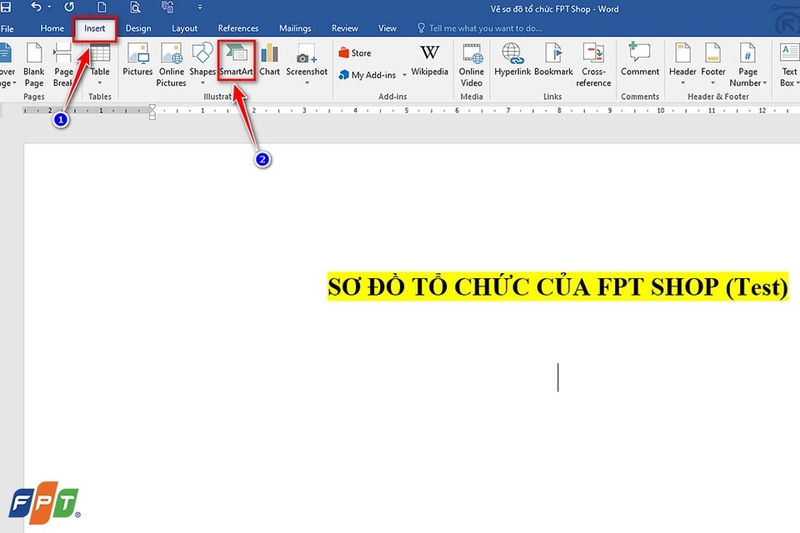
Task: Switch to the Review tab
Action: (344, 29)
